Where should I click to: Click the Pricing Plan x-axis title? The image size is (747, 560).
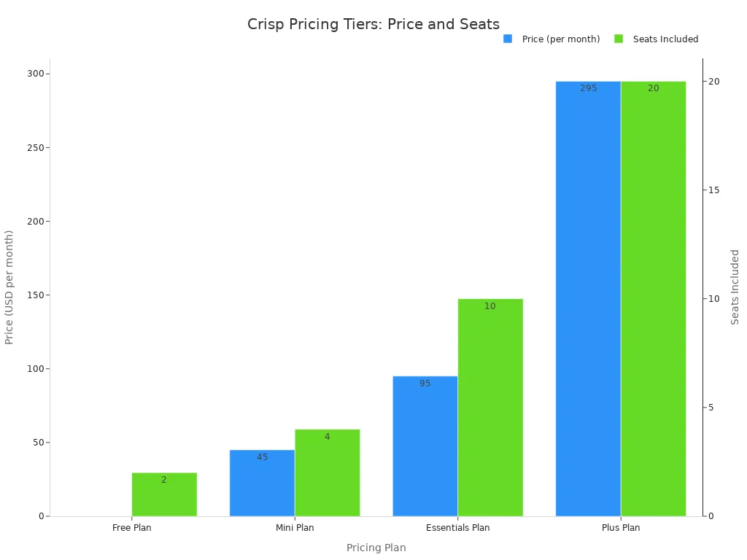pos(376,548)
